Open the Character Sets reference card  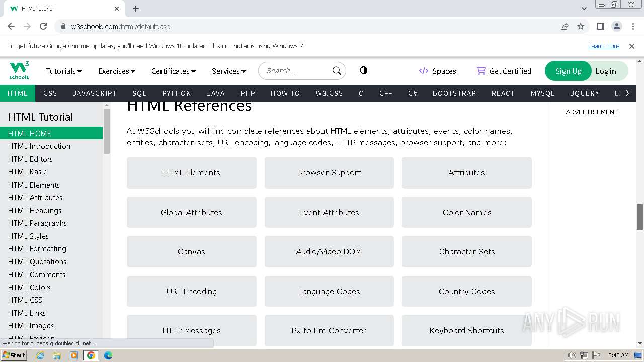(467, 251)
